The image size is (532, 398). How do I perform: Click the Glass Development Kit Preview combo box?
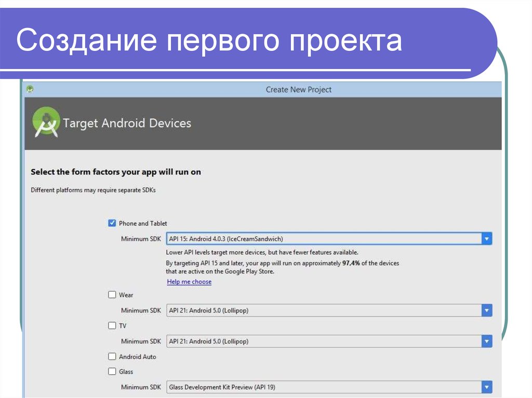[x=329, y=387]
